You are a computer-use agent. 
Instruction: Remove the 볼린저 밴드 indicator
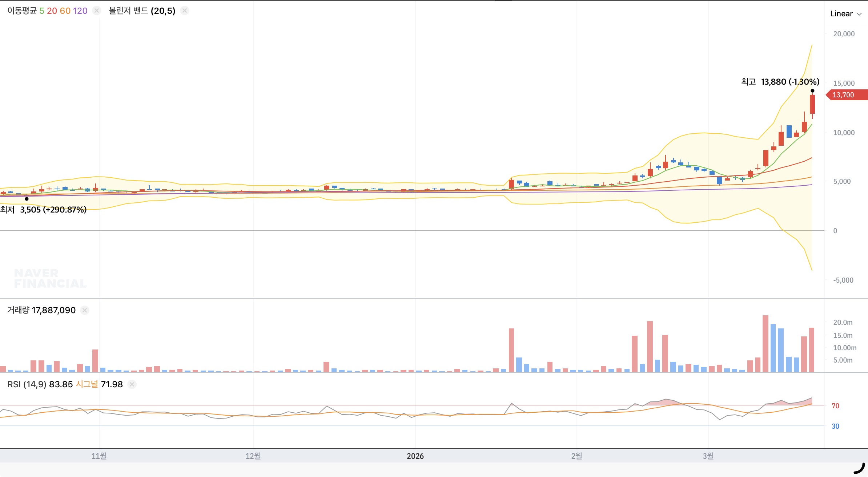(185, 11)
